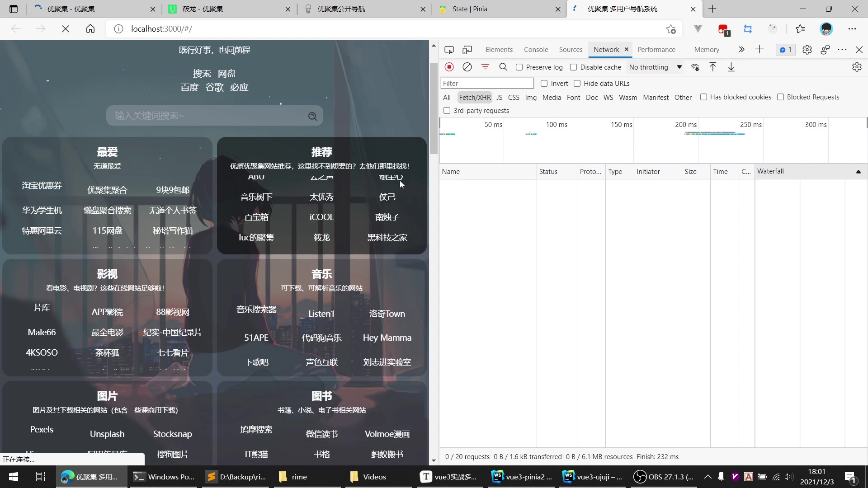The image size is (868, 488).
Task: Select the JS request type filter
Action: click(x=499, y=97)
